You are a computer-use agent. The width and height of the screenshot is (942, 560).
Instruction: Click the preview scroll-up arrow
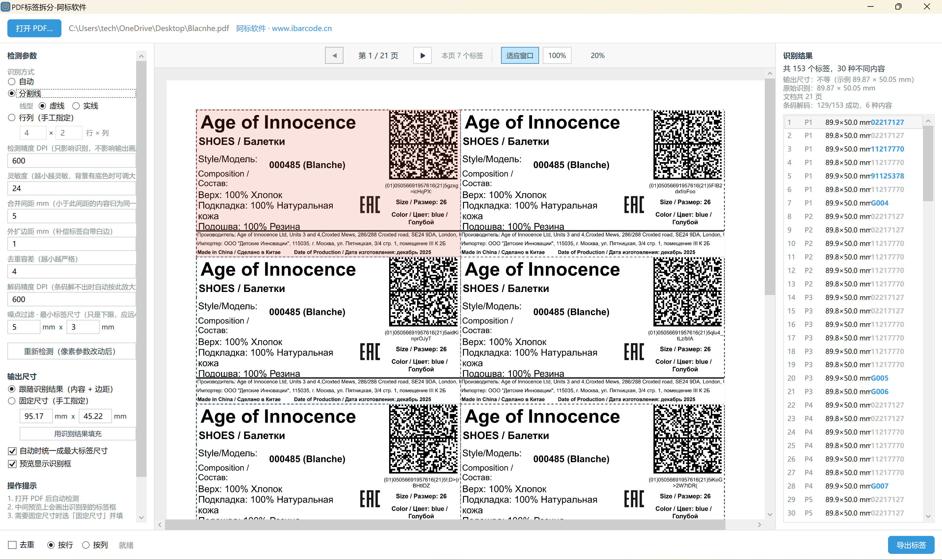pos(770,74)
